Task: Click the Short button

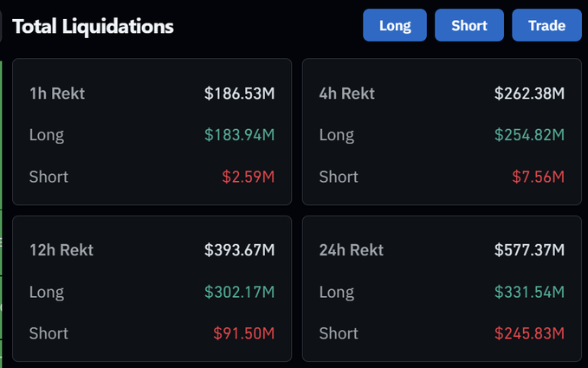Action: tap(469, 25)
